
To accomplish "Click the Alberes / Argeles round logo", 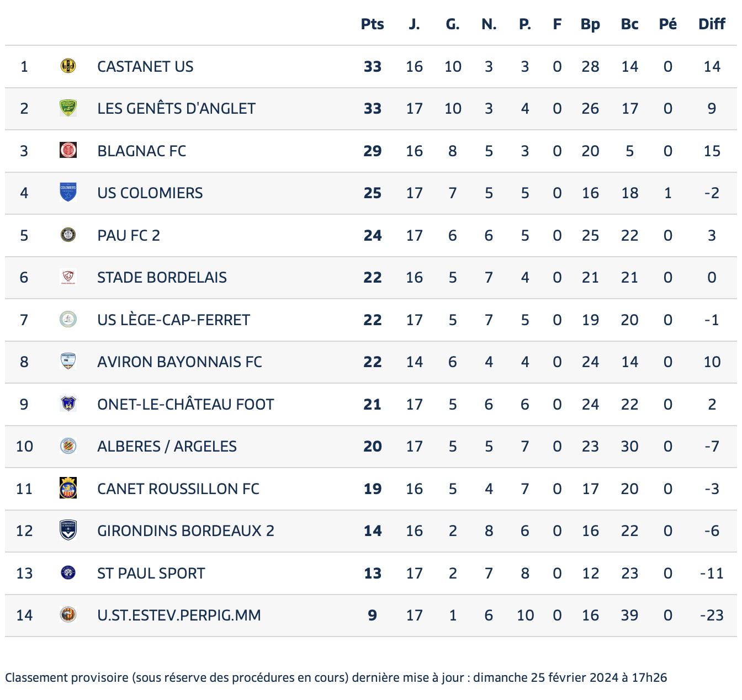I will point(68,446).
